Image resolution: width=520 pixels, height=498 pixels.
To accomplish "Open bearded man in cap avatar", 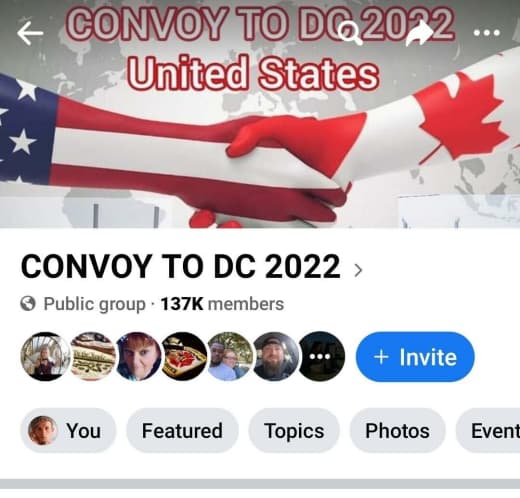I will (276, 356).
